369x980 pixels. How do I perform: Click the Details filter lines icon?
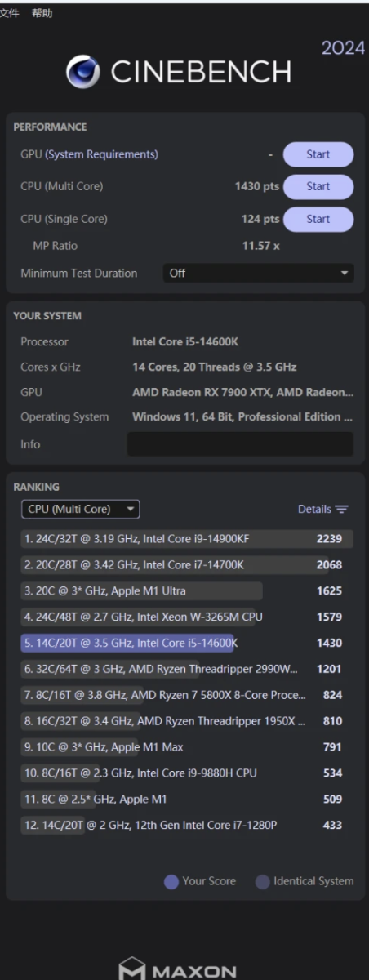pyautogui.click(x=341, y=510)
